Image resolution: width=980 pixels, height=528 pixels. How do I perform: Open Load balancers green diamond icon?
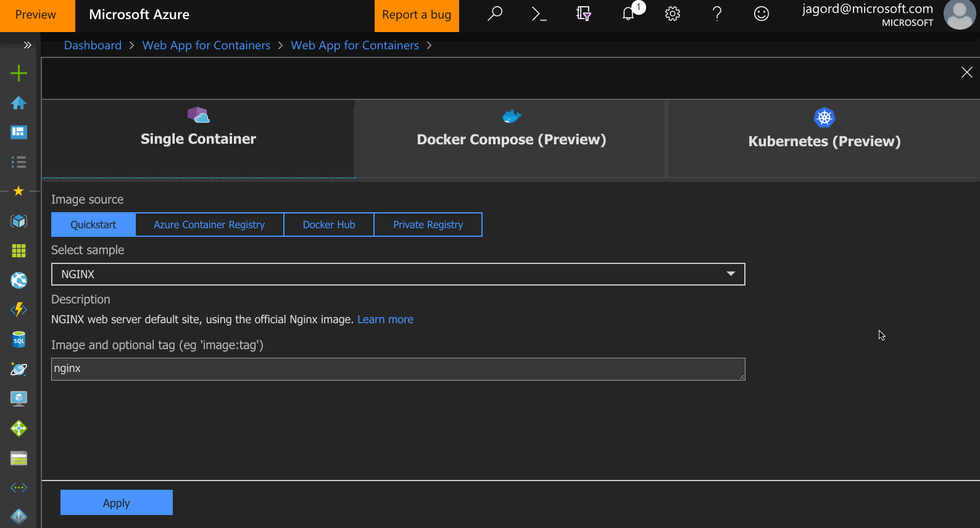(19, 428)
